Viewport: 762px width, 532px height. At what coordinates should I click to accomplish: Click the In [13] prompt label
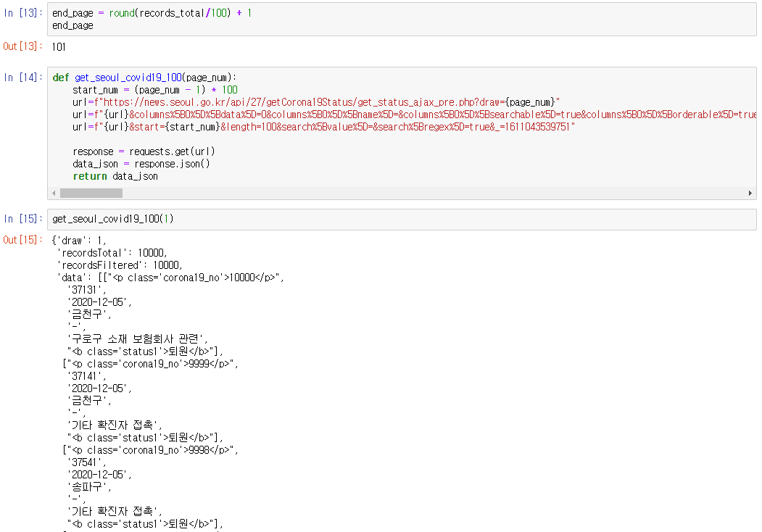(x=23, y=13)
